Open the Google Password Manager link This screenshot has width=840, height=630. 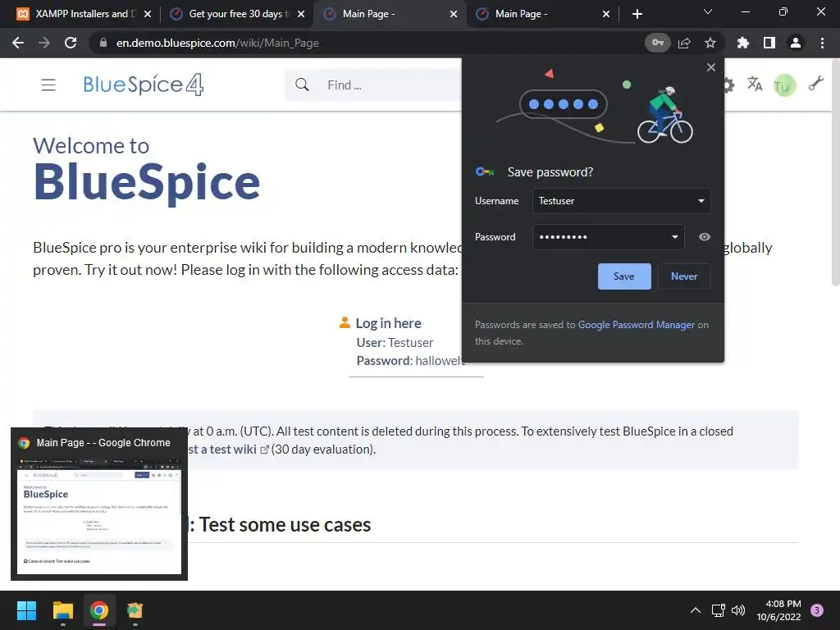click(x=636, y=325)
